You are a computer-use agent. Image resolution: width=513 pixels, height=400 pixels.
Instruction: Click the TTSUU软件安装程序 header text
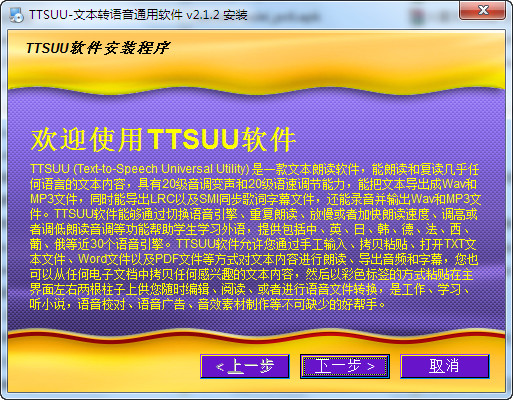98,48
